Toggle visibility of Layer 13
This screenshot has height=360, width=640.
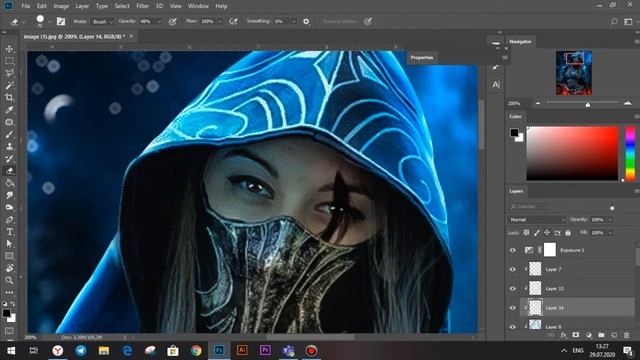[x=513, y=288]
